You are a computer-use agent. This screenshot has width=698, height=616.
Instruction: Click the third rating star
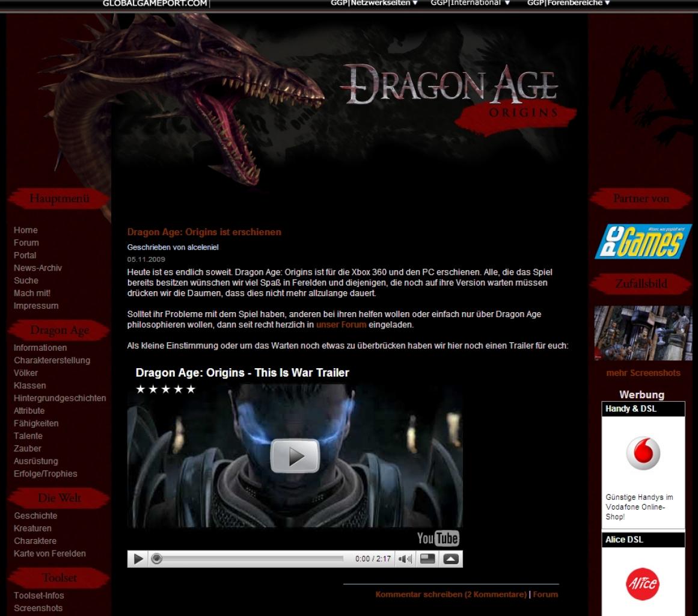(165, 389)
